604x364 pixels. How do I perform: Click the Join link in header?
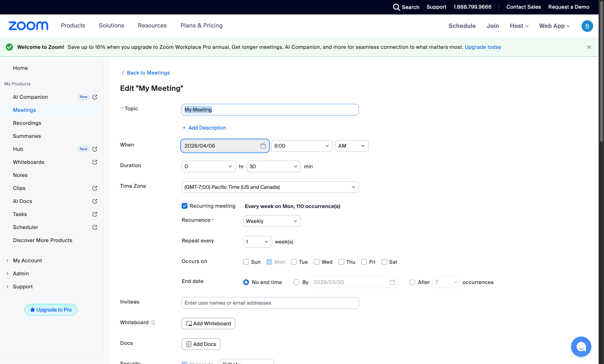click(x=493, y=26)
